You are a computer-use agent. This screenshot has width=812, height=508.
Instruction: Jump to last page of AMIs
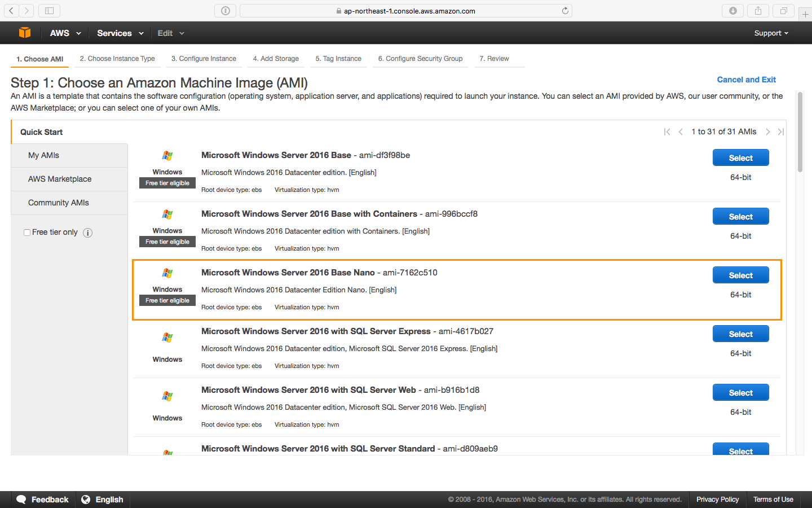point(781,132)
